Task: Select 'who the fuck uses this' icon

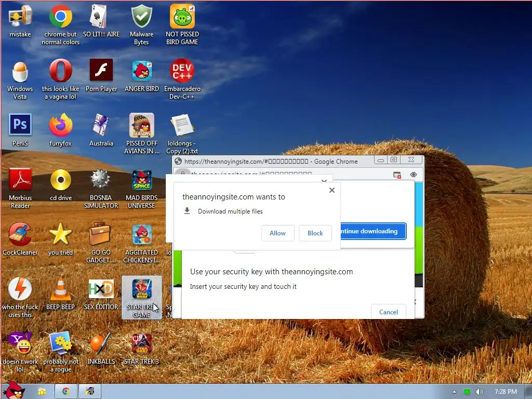Action: click(x=20, y=298)
